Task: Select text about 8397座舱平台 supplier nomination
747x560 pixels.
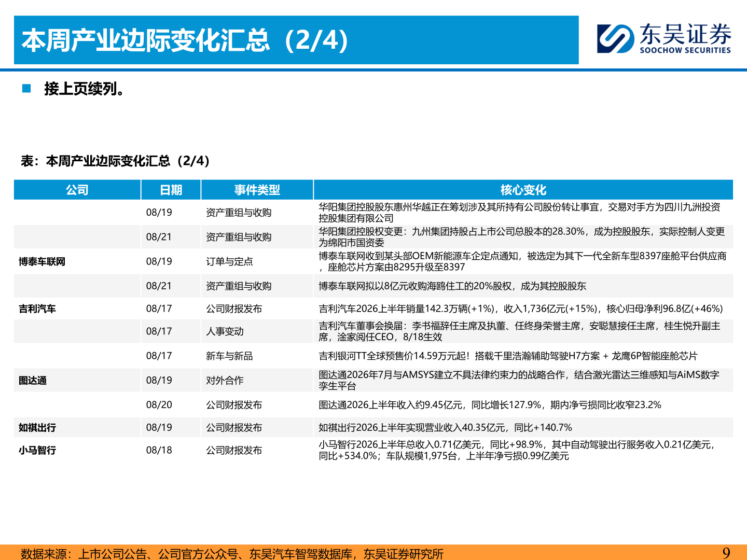Action: (x=522, y=262)
